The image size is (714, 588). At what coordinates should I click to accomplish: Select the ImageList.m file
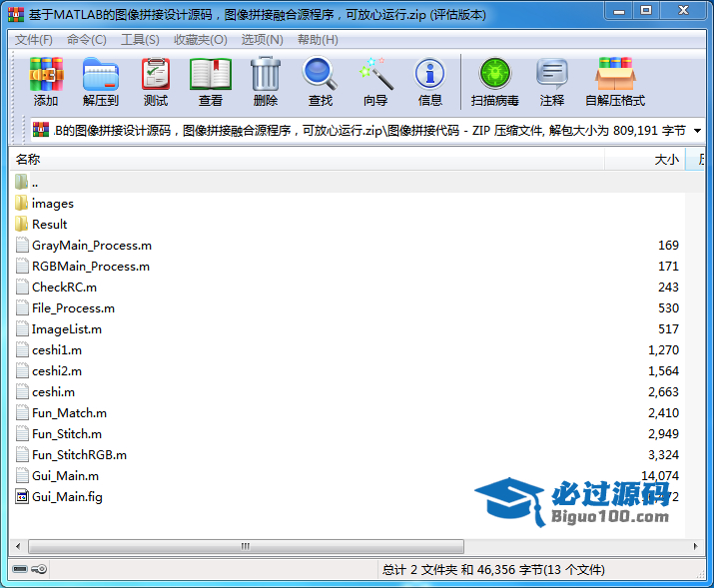click(67, 329)
